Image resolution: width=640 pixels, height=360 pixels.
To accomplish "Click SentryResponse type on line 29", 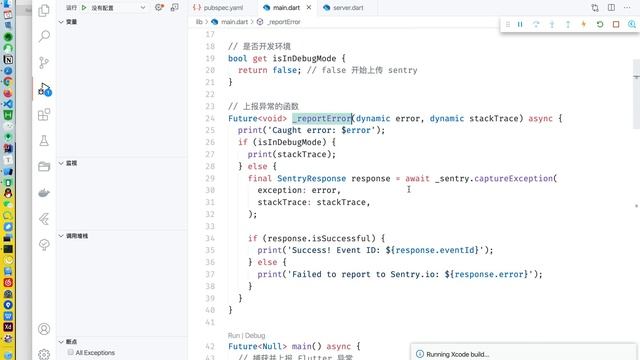I will coord(311,178).
